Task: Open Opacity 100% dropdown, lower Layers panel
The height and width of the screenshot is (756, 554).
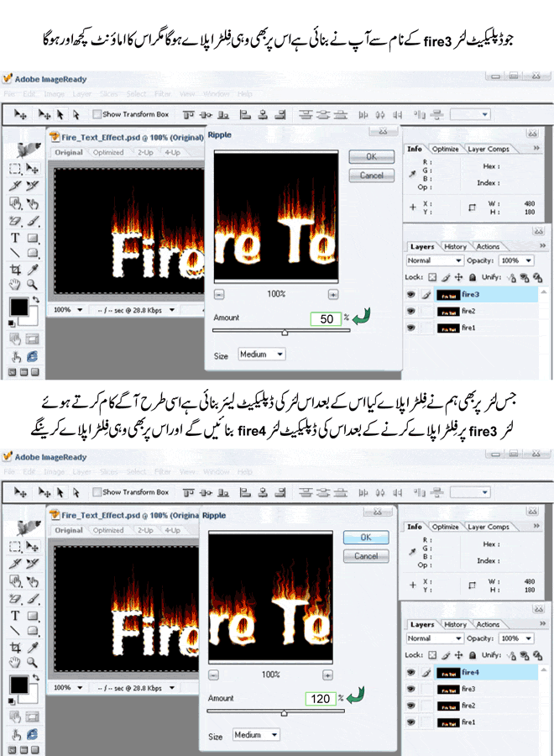Action: (x=516, y=638)
